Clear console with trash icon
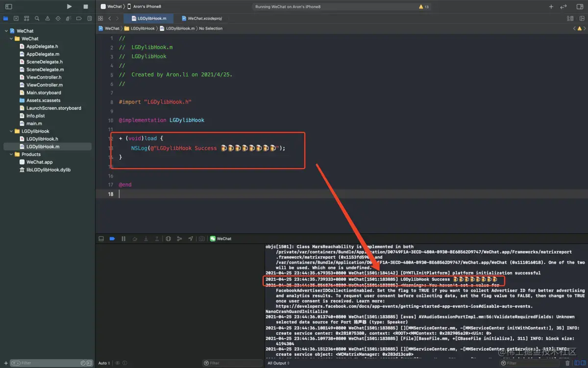Screen dimensions: 588x368 pos(567,363)
